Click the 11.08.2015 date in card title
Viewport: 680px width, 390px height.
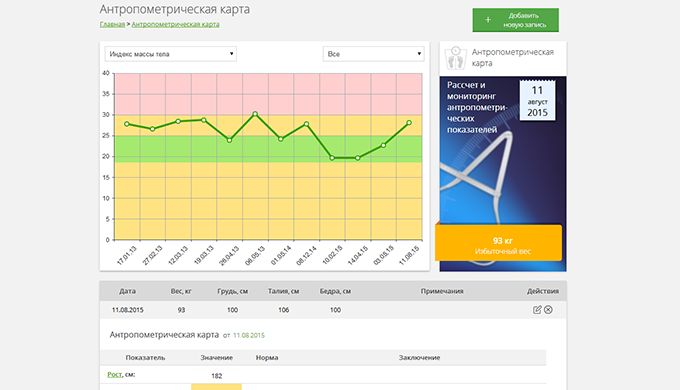pos(249,335)
